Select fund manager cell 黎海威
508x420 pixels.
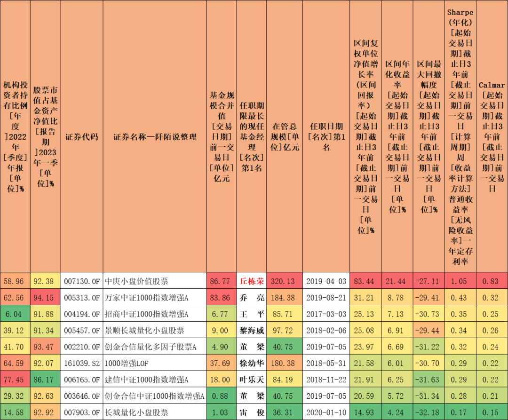252,330
